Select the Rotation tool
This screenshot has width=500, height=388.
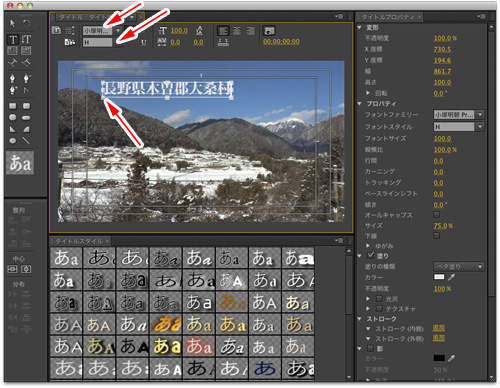26,23
